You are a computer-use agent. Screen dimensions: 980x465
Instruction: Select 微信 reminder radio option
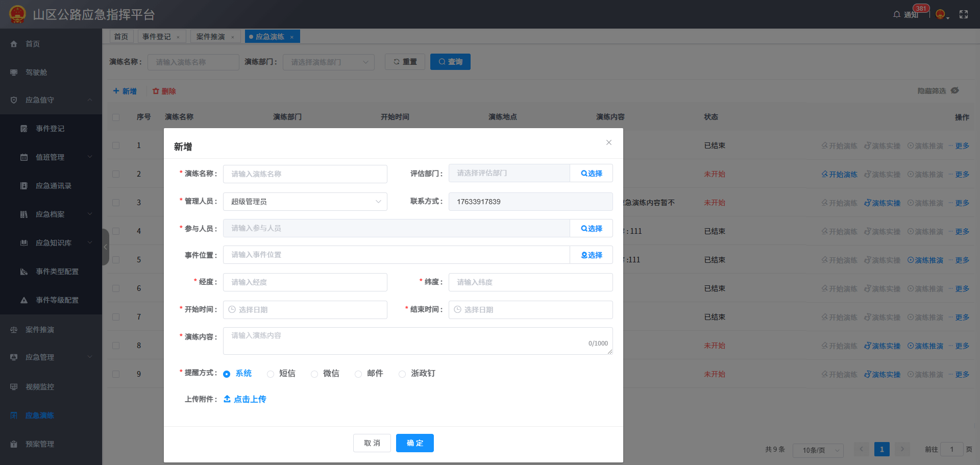[314, 374]
